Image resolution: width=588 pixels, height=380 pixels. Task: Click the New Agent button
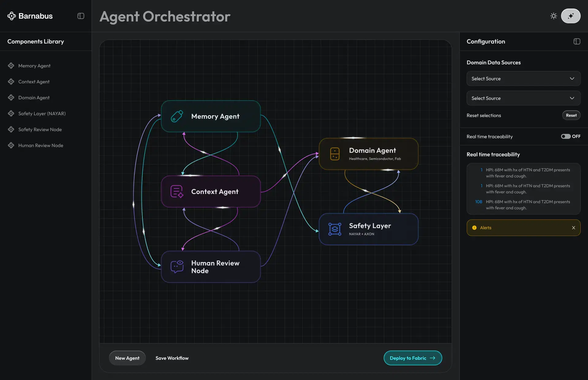click(x=127, y=358)
